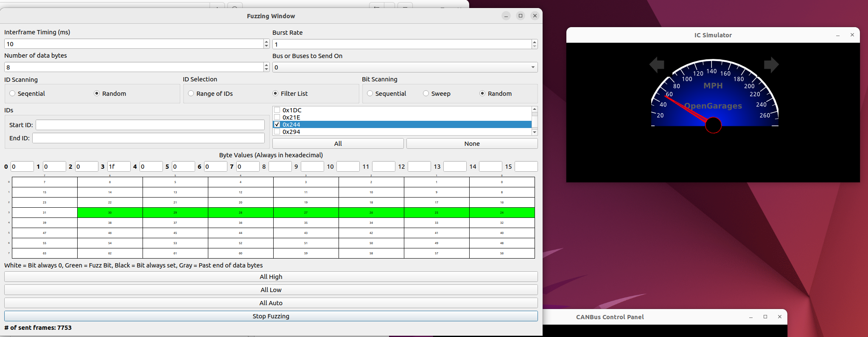Decrease Number of data bytes stepper
Viewport: 868px width, 337px height.
point(266,69)
